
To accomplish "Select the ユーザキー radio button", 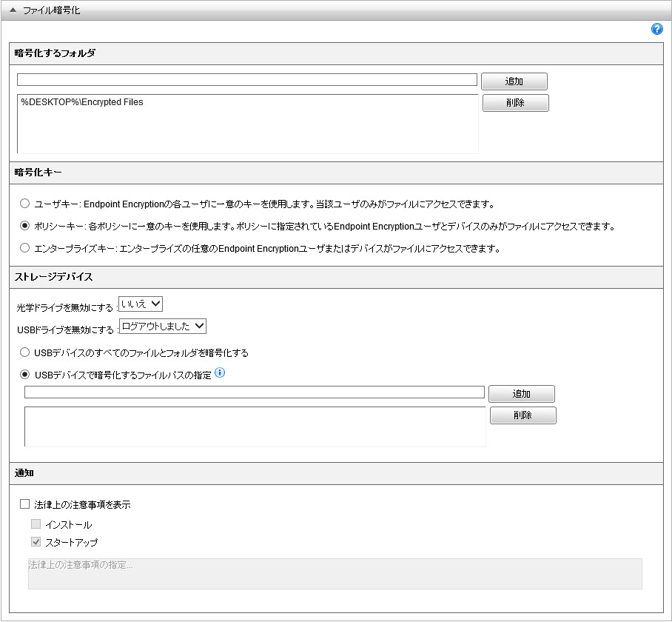I will tap(25, 203).
